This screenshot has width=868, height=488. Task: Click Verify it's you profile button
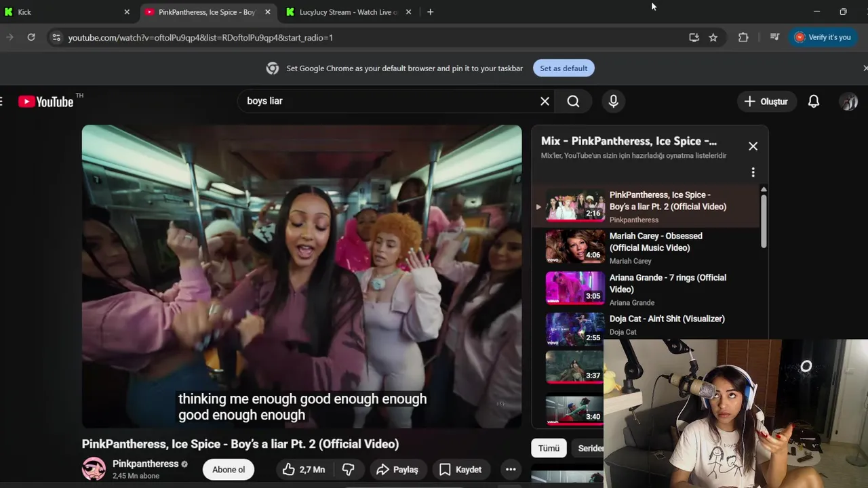point(822,37)
